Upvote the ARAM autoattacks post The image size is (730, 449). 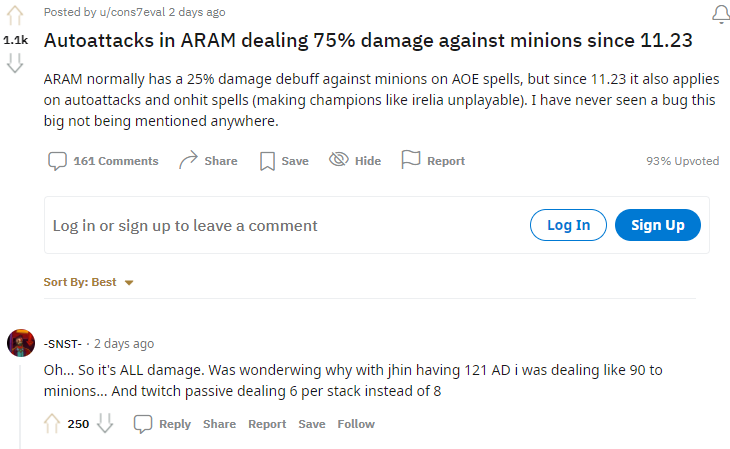point(15,15)
